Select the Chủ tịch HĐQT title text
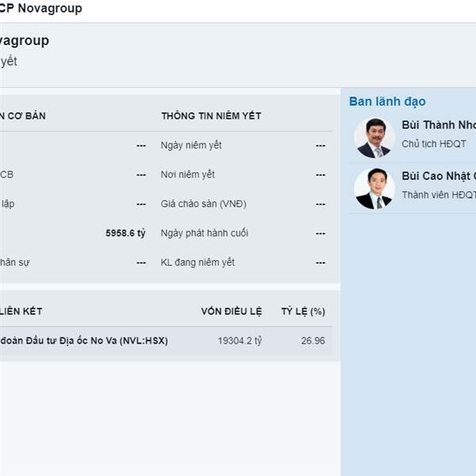Image resolution: width=476 pixels, height=476 pixels. (x=434, y=144)
